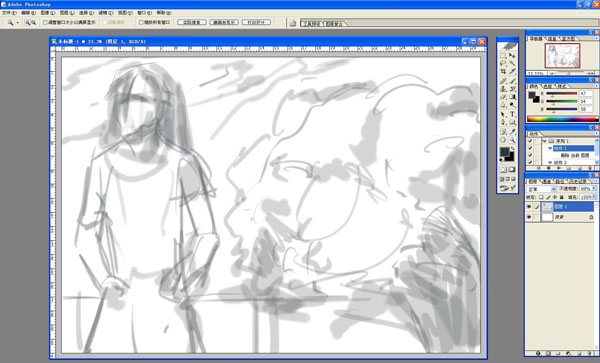Collapse action 动作 2 in Actions panel
This screenshot has height=363, width=600.
click(x=550, y=163)
